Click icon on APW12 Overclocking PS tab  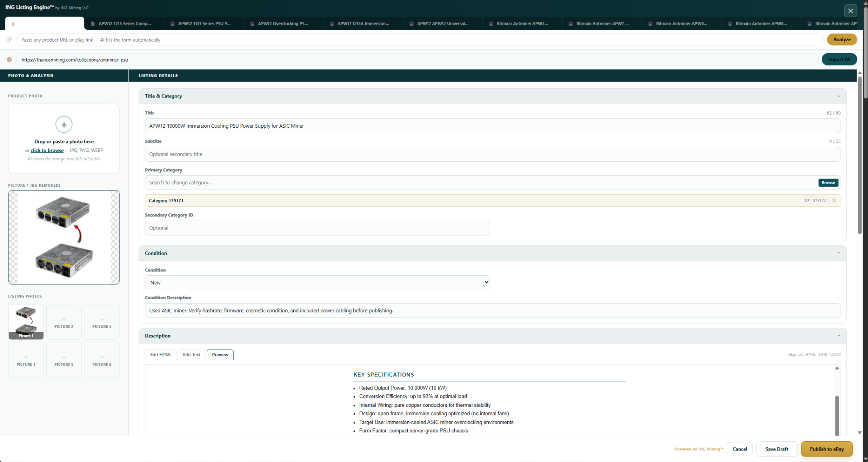(252, 24)
